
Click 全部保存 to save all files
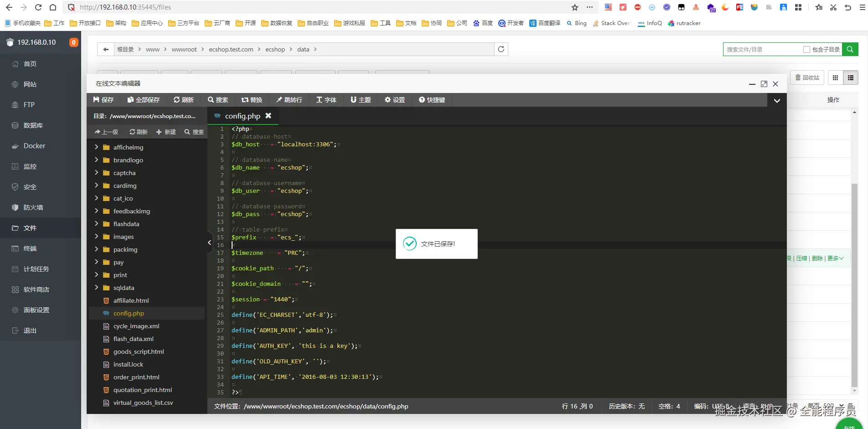(143, 100)
